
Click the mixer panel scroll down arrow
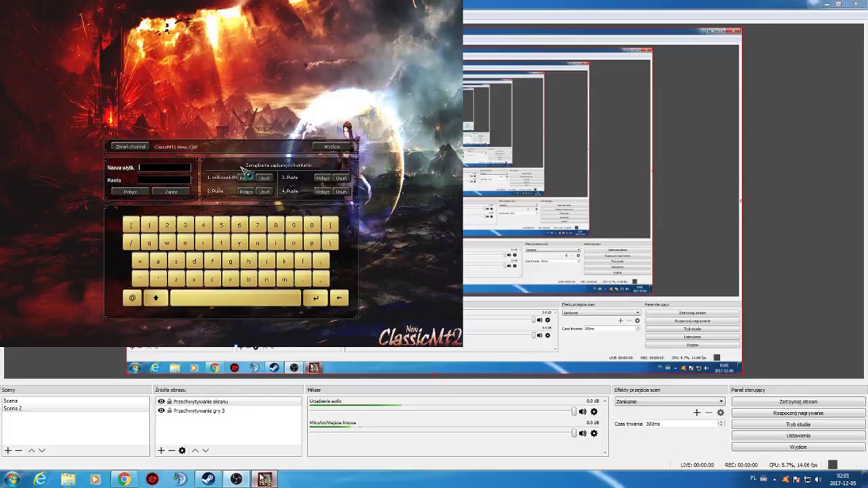coord(604,453)
